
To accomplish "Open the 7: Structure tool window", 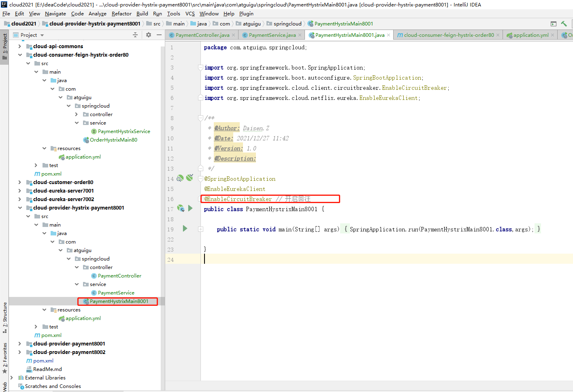I will (5, 318).
